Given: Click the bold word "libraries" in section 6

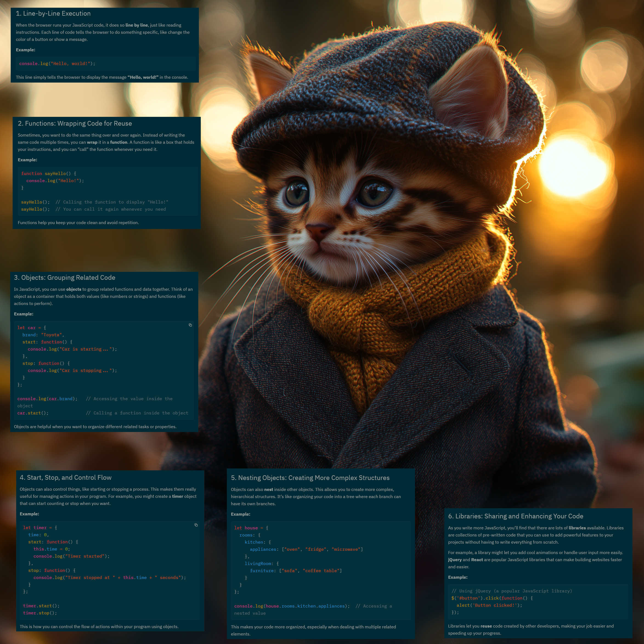Looking at the screenshot, I should 577,528.
